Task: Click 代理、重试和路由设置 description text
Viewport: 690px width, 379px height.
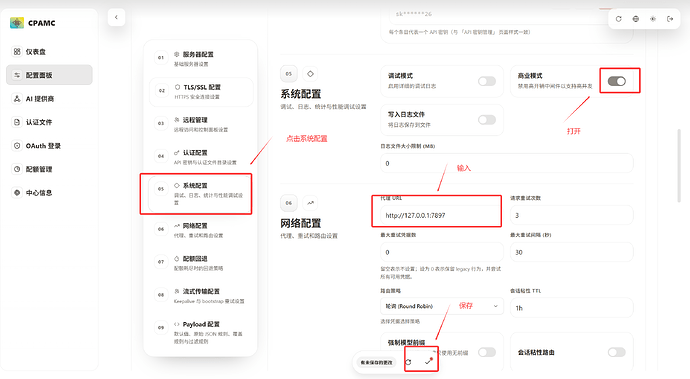Action: (309, 236)
